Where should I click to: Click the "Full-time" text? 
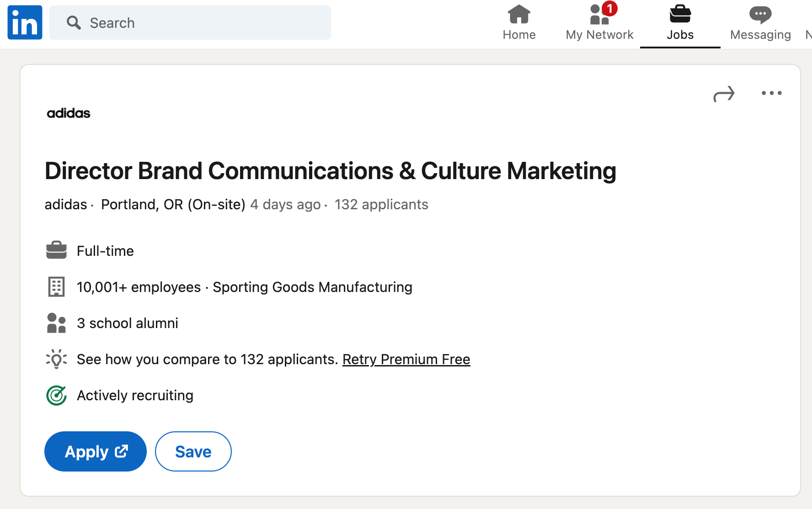click(105, 251)
